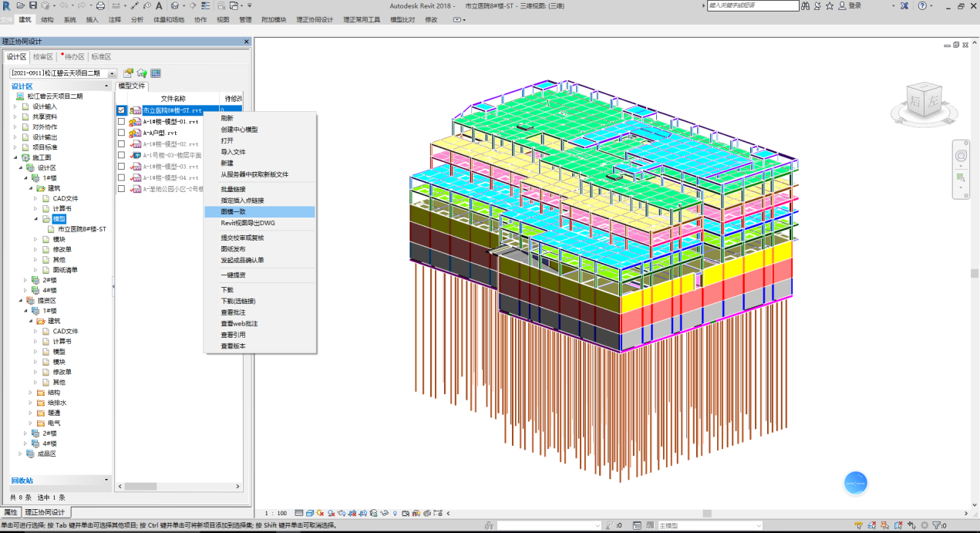The width and height of the screenshot is (980, 533).
Task: Expand the 2#楼 node under 设计区
Action: (x=25, y=280)
